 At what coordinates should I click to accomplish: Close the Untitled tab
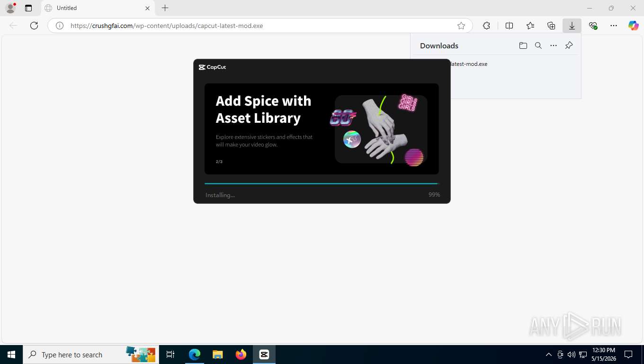click(147, 8)
